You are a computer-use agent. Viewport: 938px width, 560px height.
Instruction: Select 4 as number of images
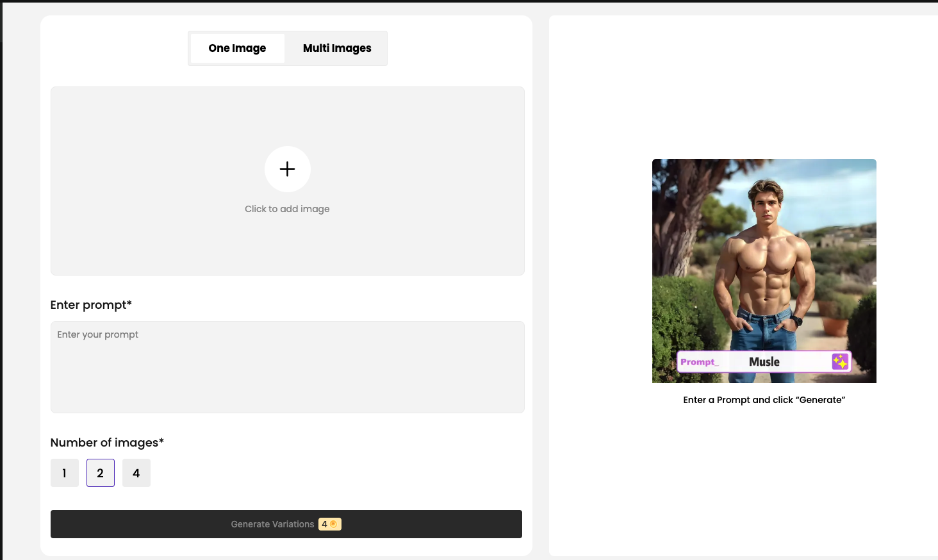click(136, 473)
